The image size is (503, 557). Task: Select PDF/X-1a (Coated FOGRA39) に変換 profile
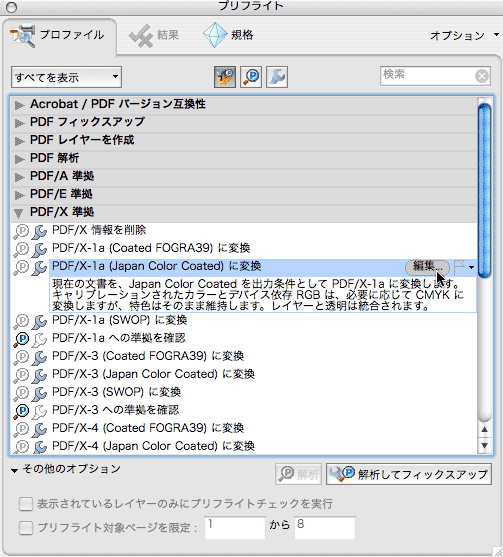(151, 248)
